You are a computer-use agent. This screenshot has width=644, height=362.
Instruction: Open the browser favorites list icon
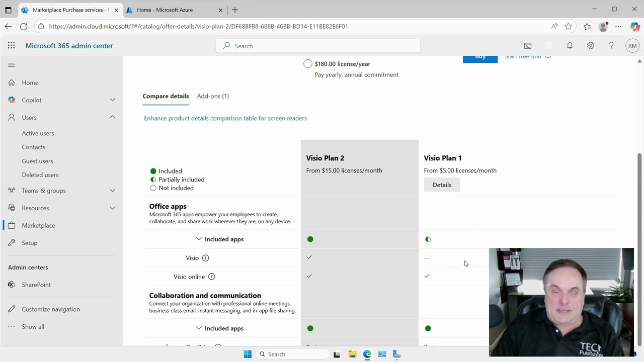(x=587, y=26)
